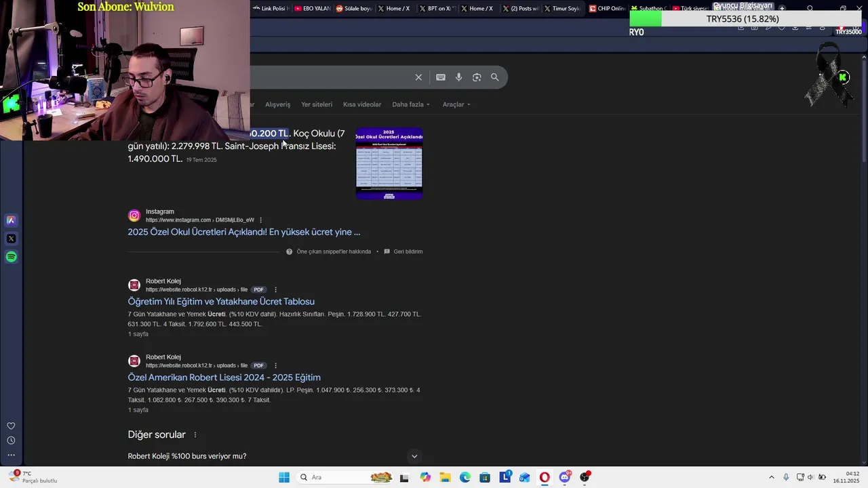Open history clock icon in Opera sidebar
Screen dimensions: 868x488
pos(11,441)
